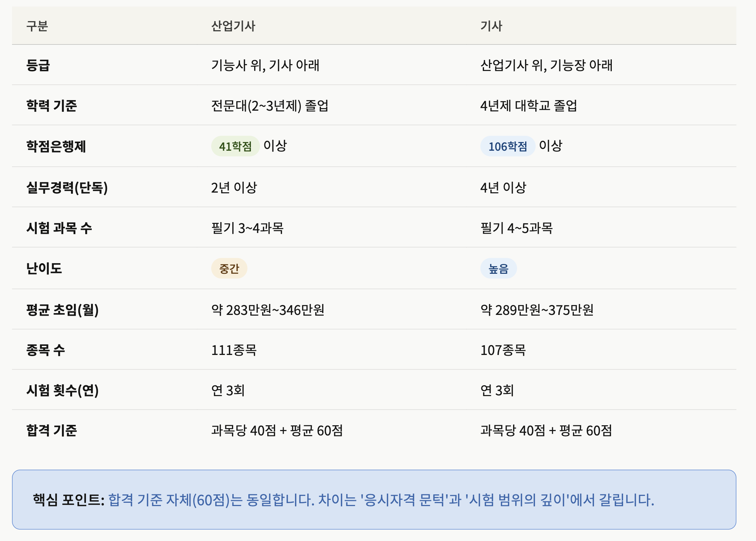Select the 합격 기준 row label
This screenshot has width=756, height=541.
tap(51, 430)
